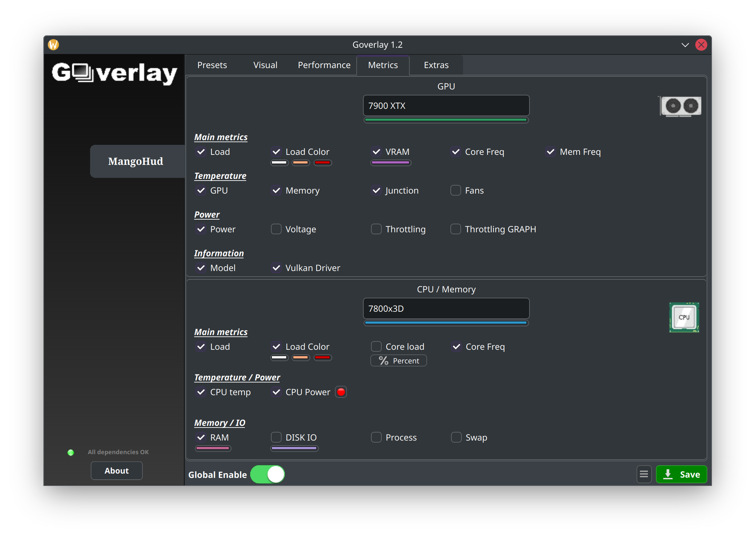The width and height of the screenshot is (756, 538).
Task: Pick the white CPU load color swatch
Action: point(279,358)
